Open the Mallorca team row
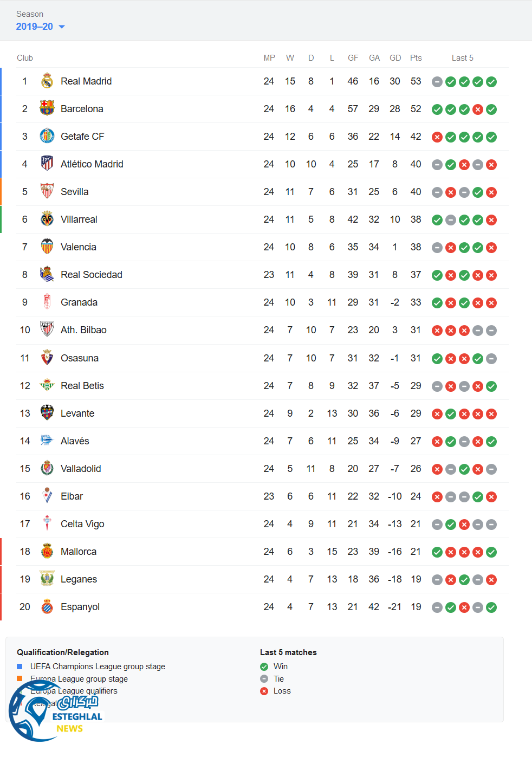This screenshot has height=757, width=532. point(79,552)
